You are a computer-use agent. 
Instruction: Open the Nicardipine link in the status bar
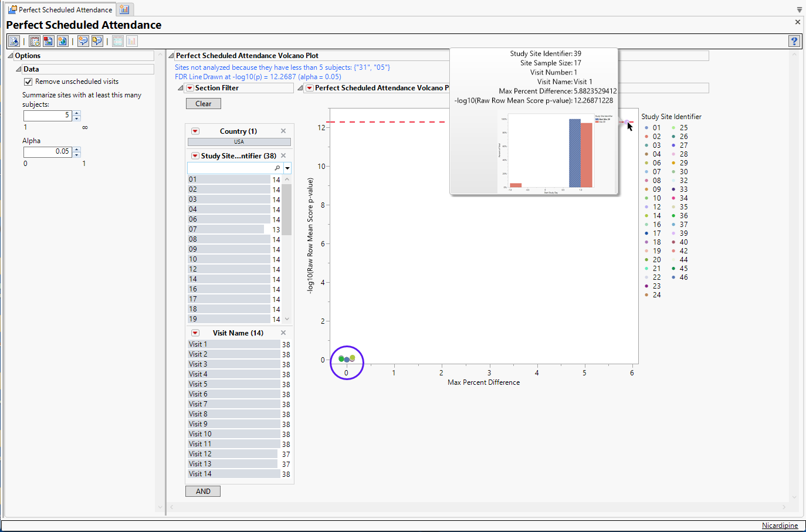(x=780, y=526)
